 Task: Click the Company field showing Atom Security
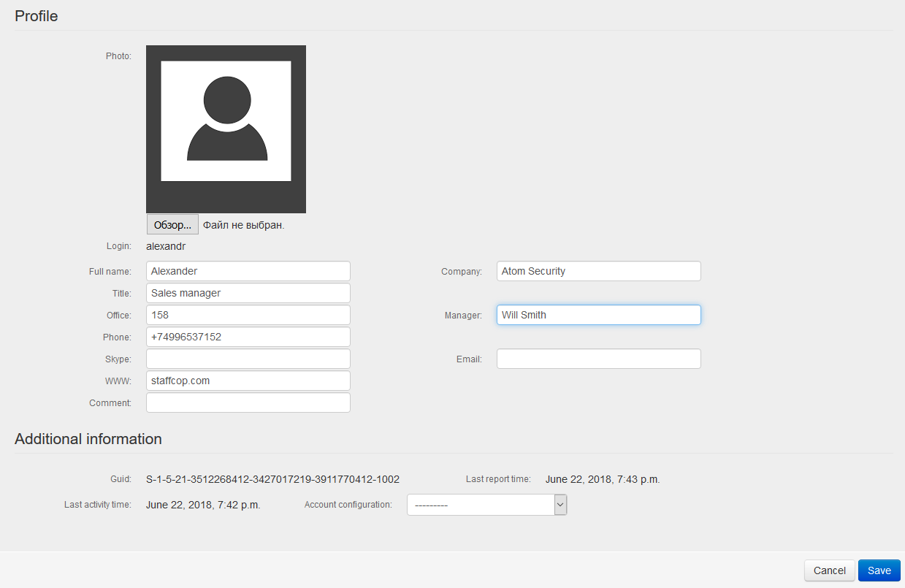point(598,271)
